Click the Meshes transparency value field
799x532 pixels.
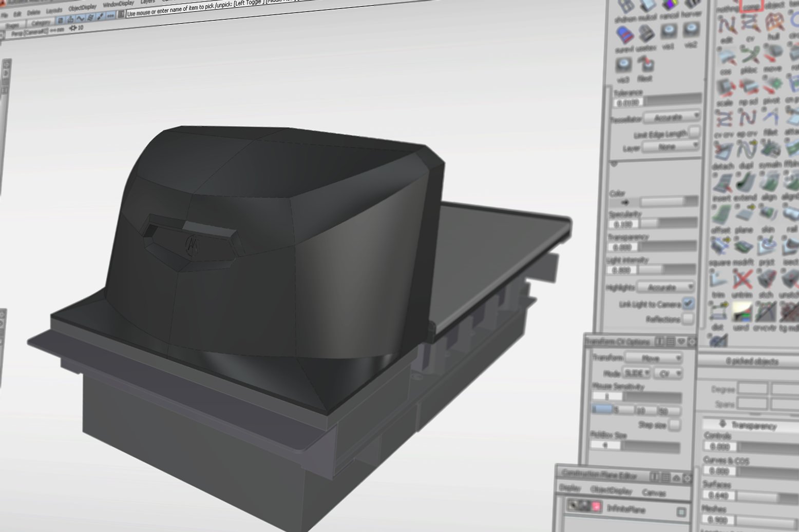(717, 520)
